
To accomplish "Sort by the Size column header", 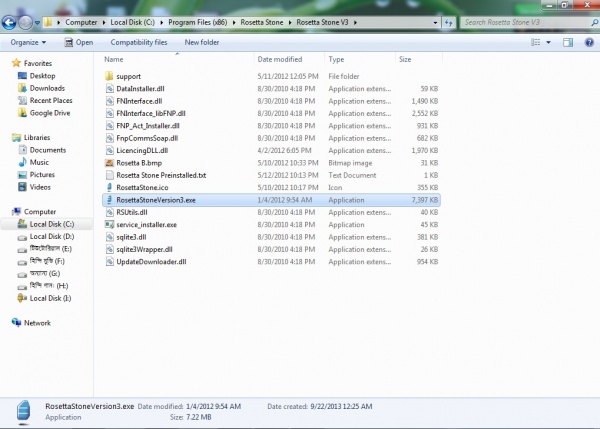I will [405, 59].
